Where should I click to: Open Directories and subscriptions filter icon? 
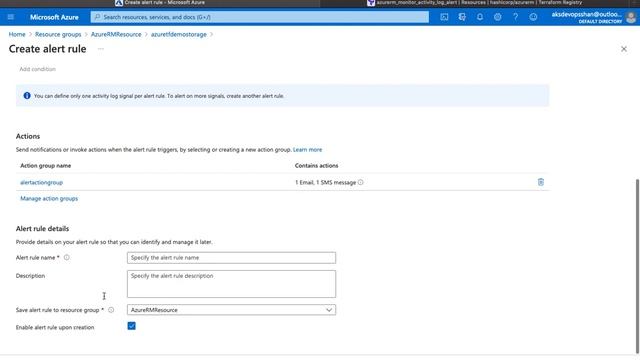pos(462,17)
